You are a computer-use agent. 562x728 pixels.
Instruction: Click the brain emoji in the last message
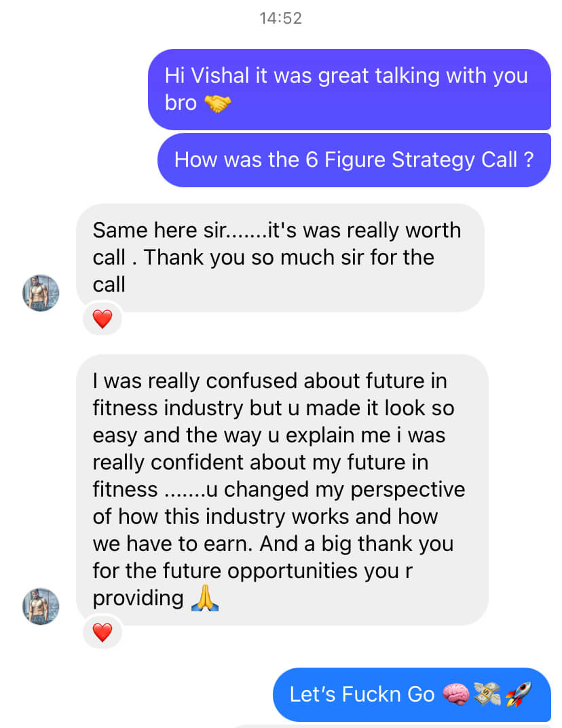click(x=456, y=695)
